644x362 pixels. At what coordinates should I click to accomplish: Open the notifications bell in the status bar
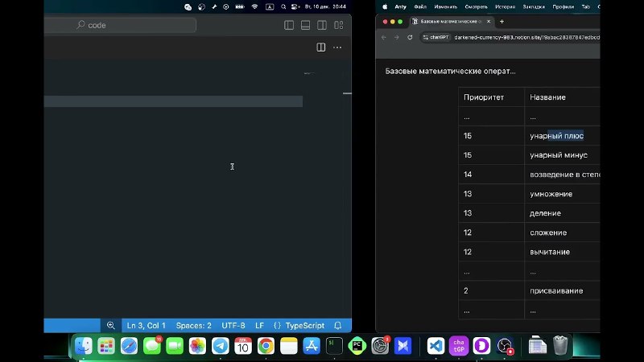[x=337, y=326]
